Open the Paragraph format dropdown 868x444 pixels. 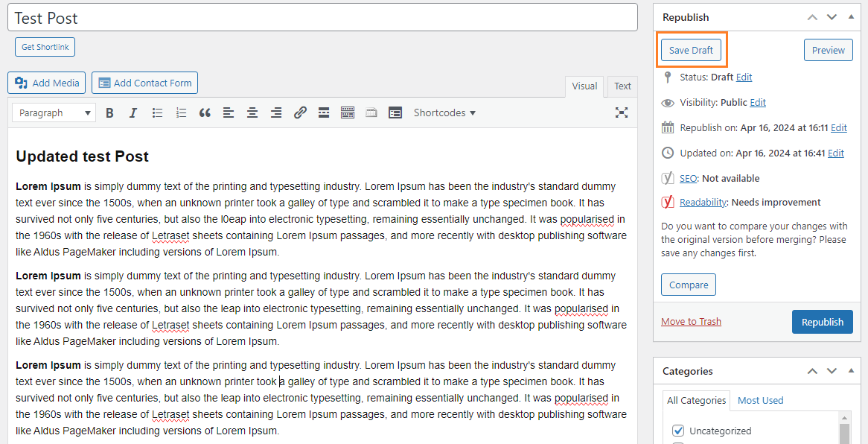[x=54, y=113]
